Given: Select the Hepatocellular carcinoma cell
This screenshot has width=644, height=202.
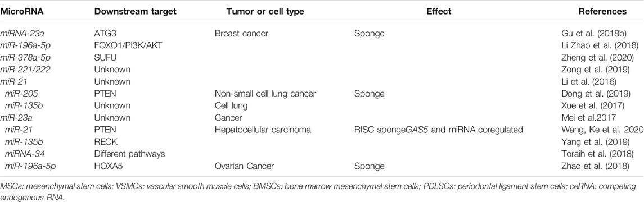Looking at the screenshot, I should (x=263, y=130).
